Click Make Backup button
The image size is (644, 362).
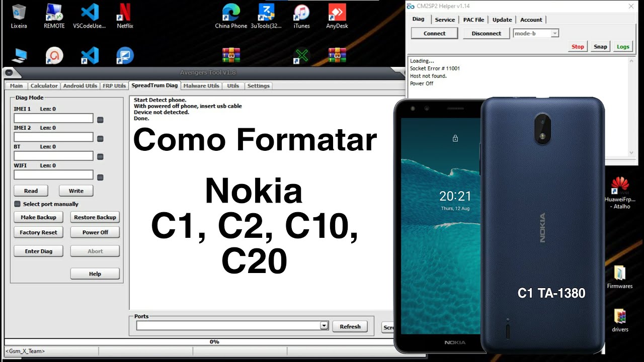pos(38,217)
